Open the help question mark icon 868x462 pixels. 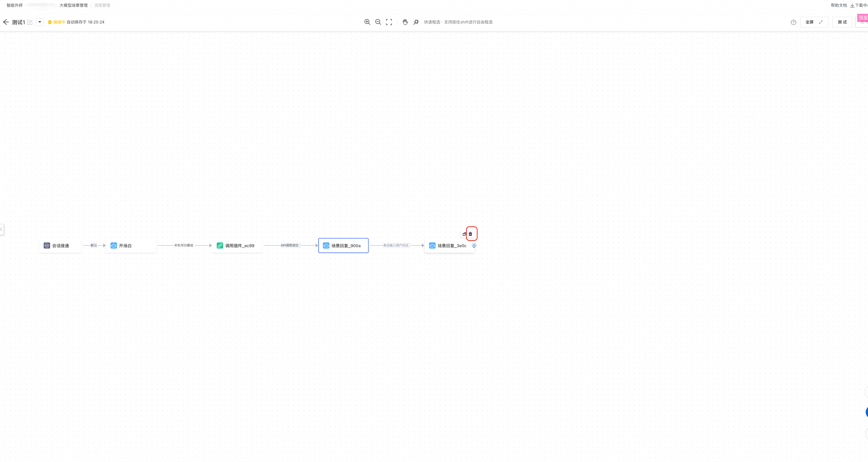pyautogui.click(x=794, y=22)
